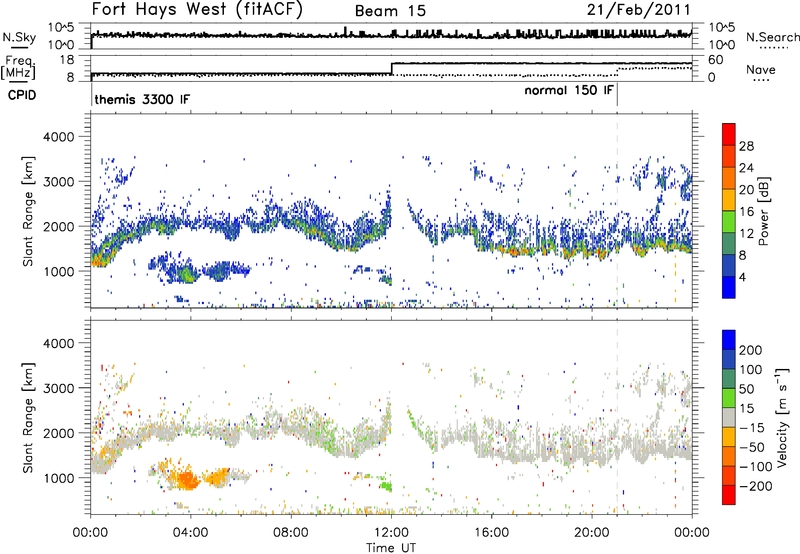
Task: Click the "Power [dB]" color bar title
Action: coord(763,211)
